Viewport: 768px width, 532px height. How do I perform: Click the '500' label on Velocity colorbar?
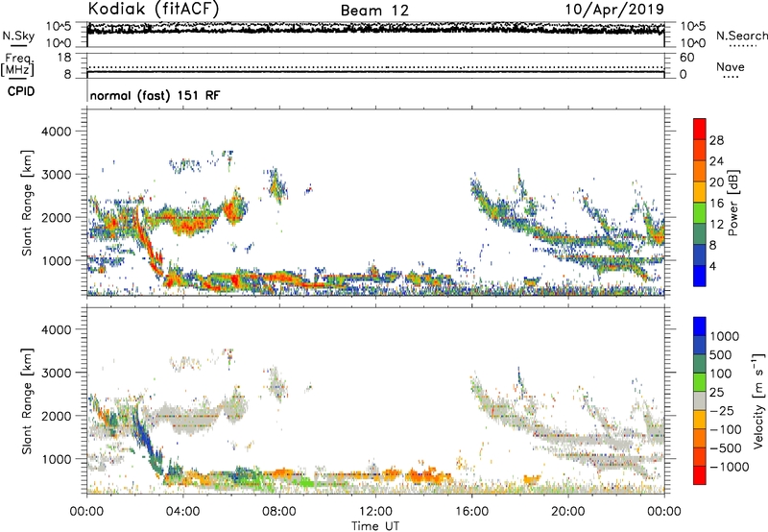(721, 355)
